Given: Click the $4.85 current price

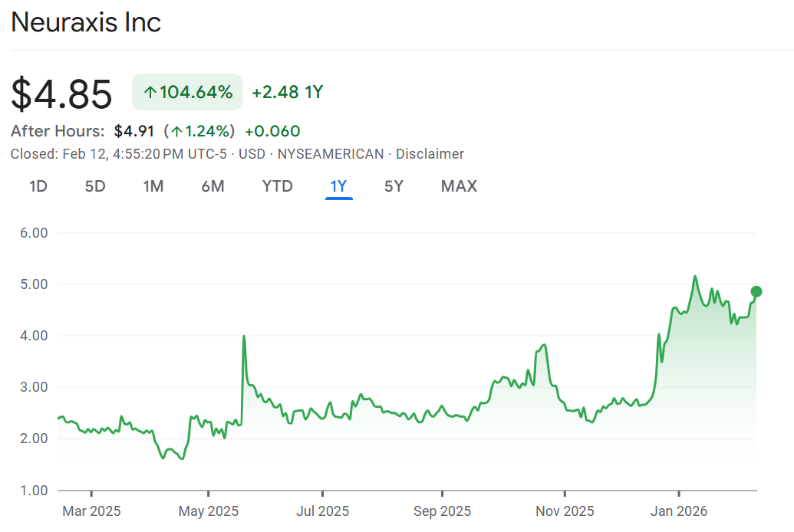Looking at the screenshot, I should click(61, 94).
